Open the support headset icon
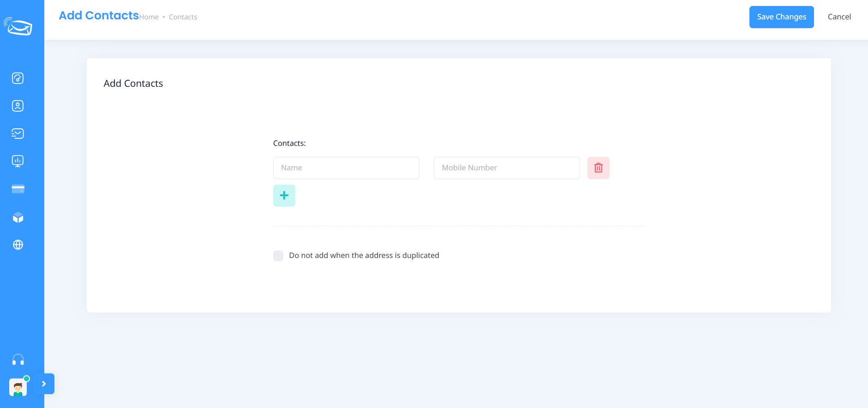The width and height of the screenshot is (868, 408). 18,360
